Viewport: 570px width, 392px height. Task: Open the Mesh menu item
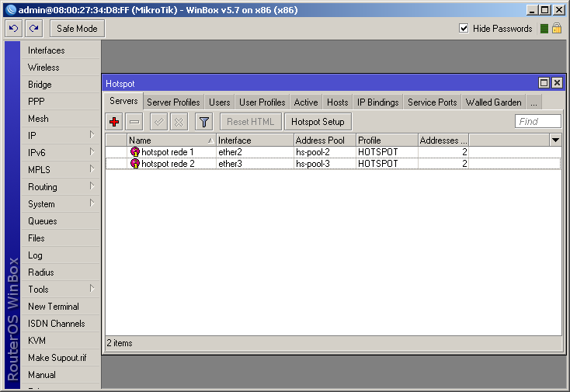[61, 119]
